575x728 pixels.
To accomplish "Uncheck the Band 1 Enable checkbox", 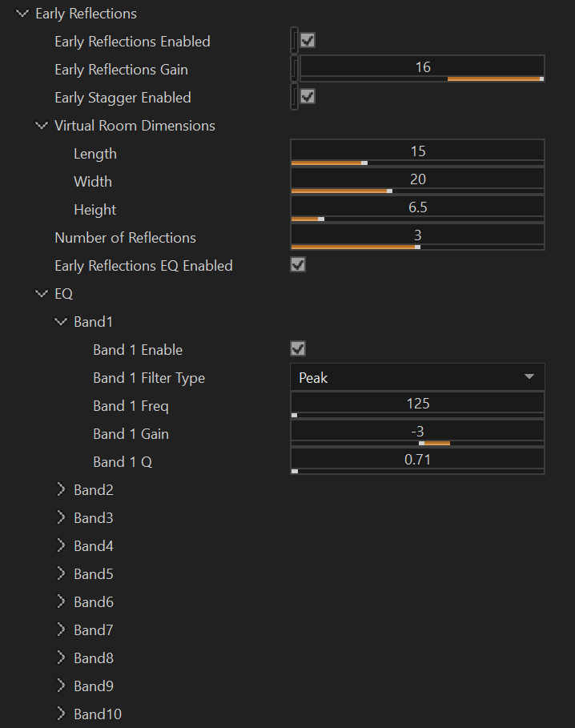I will 297,348.
